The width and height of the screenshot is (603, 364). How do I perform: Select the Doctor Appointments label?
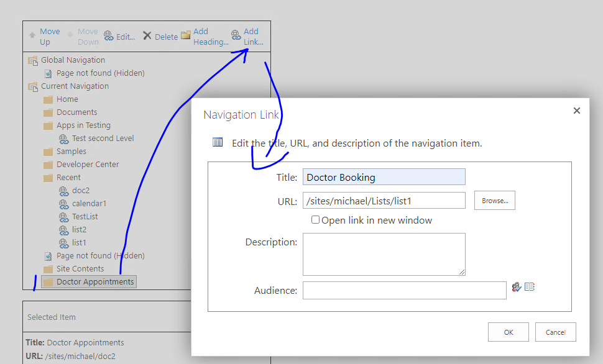pyautogui.click(x=95, y=282)
